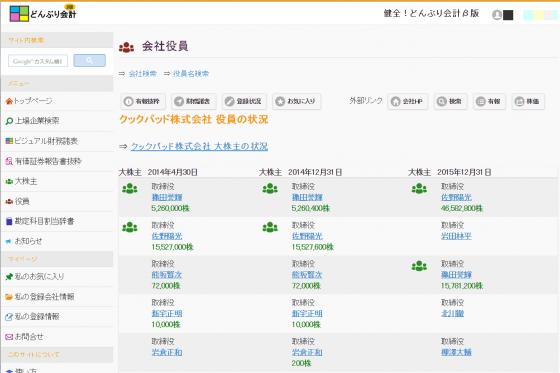Open 熊坂賢次 in the 2014年4月30日 column
Screen dimensions: 560x373
click(167, 275)
